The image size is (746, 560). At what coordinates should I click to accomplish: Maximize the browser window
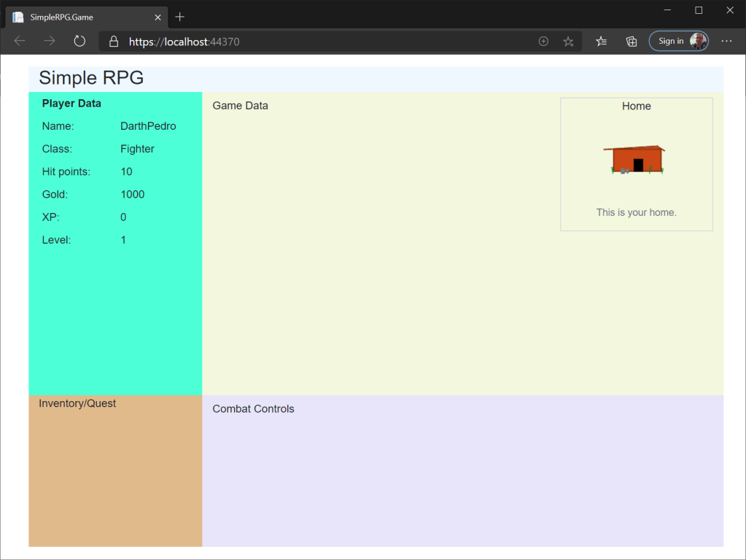699,10
